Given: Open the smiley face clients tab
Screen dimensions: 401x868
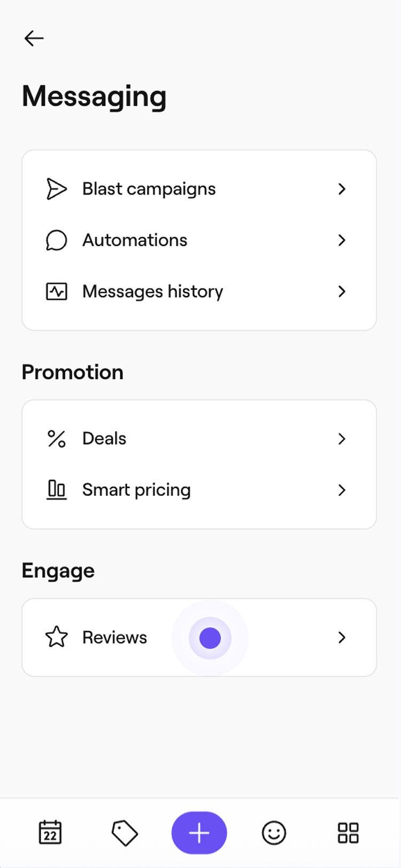Looking at the screenshot, I should point(274,833).
